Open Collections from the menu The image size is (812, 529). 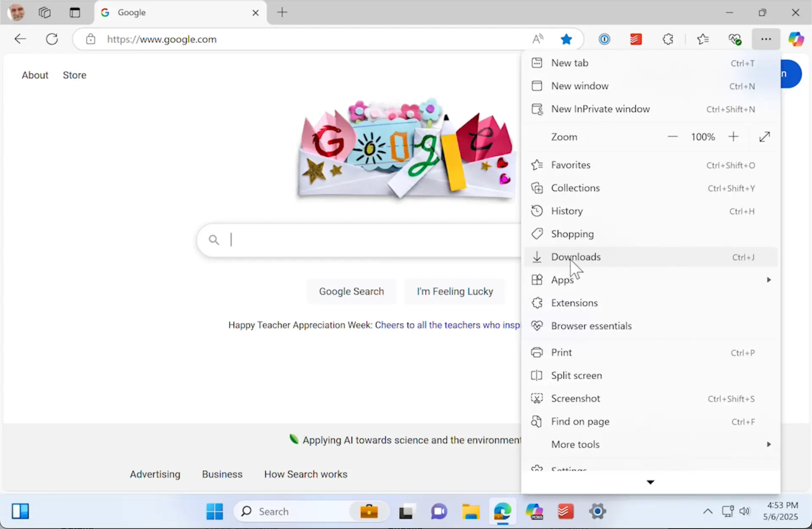point(650,188)
